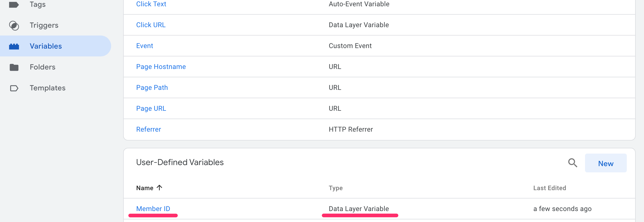
Task: Click the Triggers icon in sidebar
Action: click(x=14, y=25)
